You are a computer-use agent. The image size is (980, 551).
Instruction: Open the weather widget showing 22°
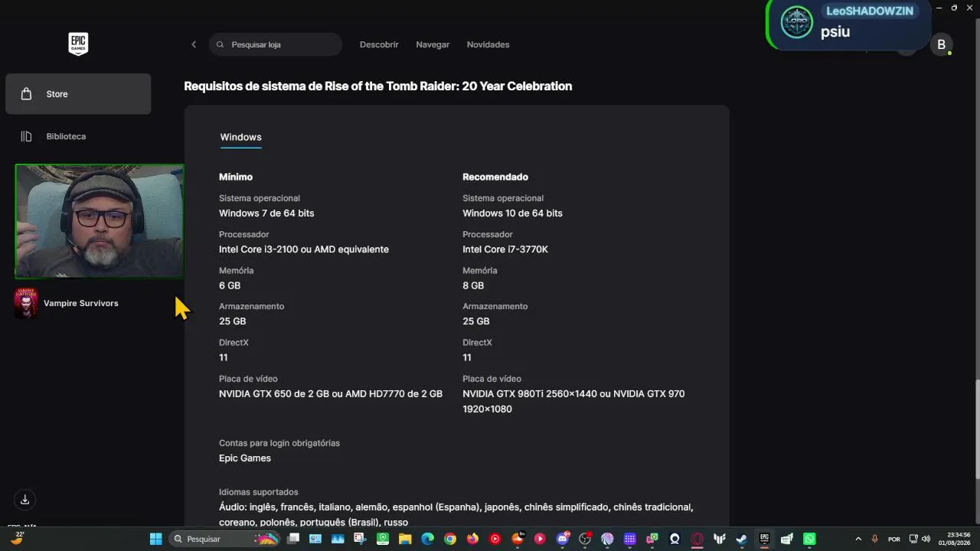pyautogui.click(x=16, y=538)
